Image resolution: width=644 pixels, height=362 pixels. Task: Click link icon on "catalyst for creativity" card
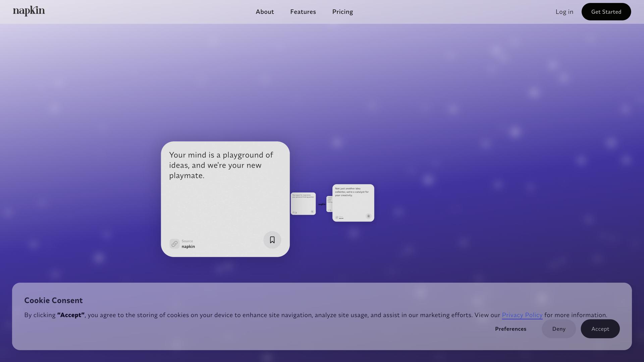337,218
